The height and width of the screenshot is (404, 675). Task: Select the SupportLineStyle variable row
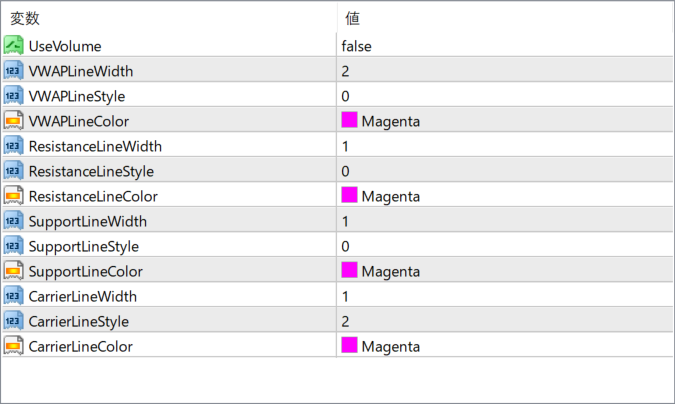pos(338,246)
